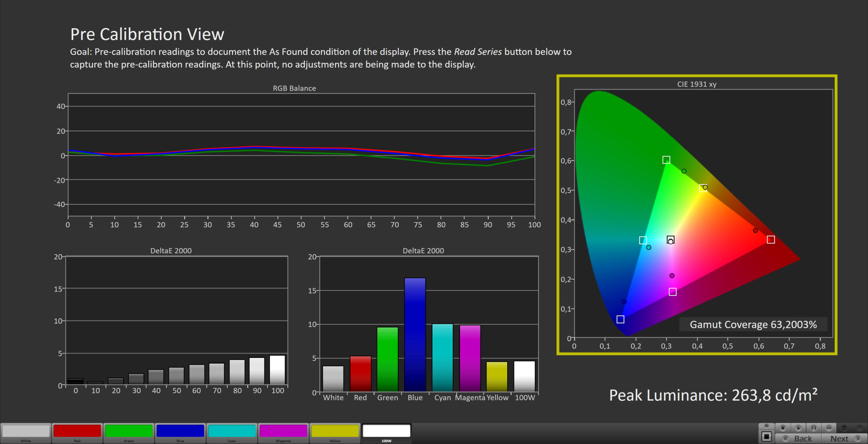Click the infinity continuous read icon

click(829, 428)
